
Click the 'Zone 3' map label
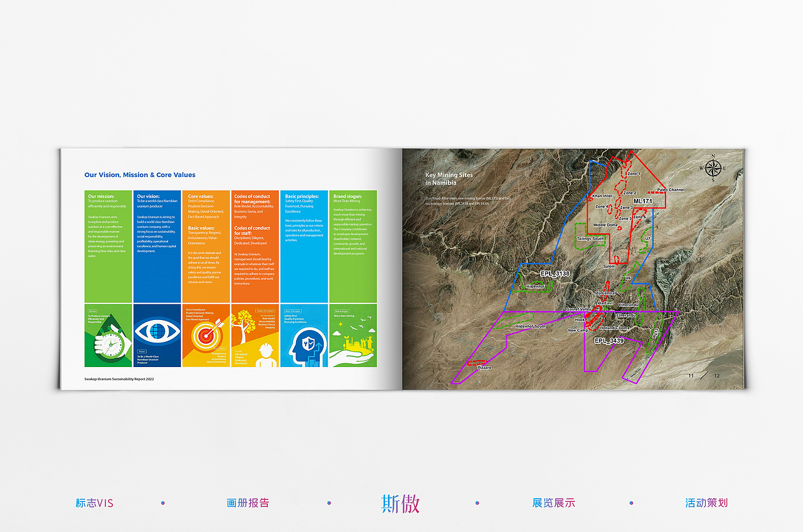pos(625,208)
